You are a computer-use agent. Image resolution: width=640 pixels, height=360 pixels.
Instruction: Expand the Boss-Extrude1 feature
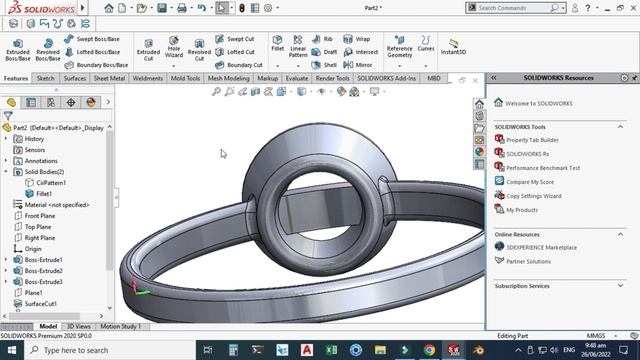6,260
